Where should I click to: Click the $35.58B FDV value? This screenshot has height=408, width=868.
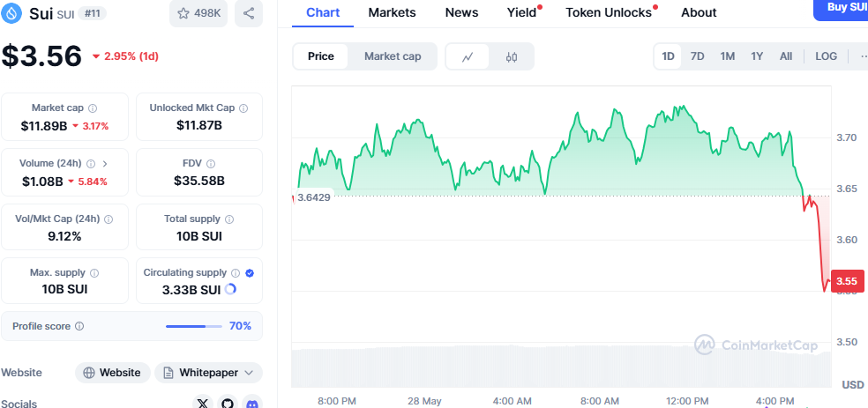199,181
